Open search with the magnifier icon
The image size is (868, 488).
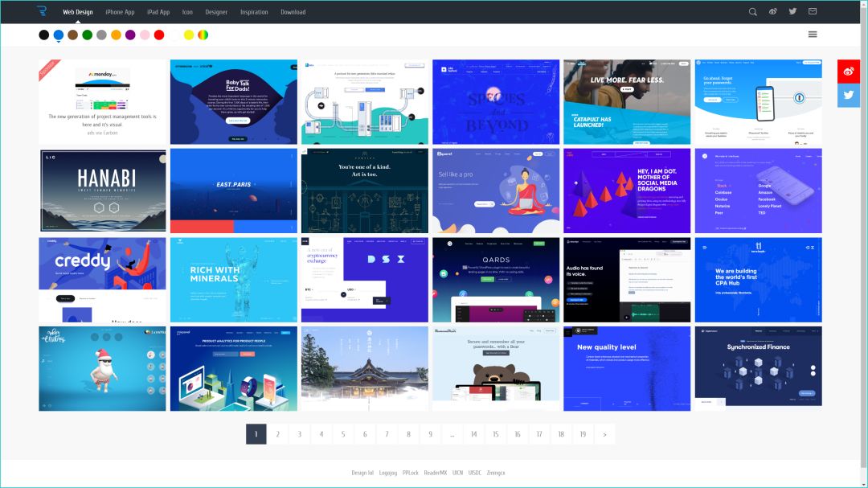(752, 12)
